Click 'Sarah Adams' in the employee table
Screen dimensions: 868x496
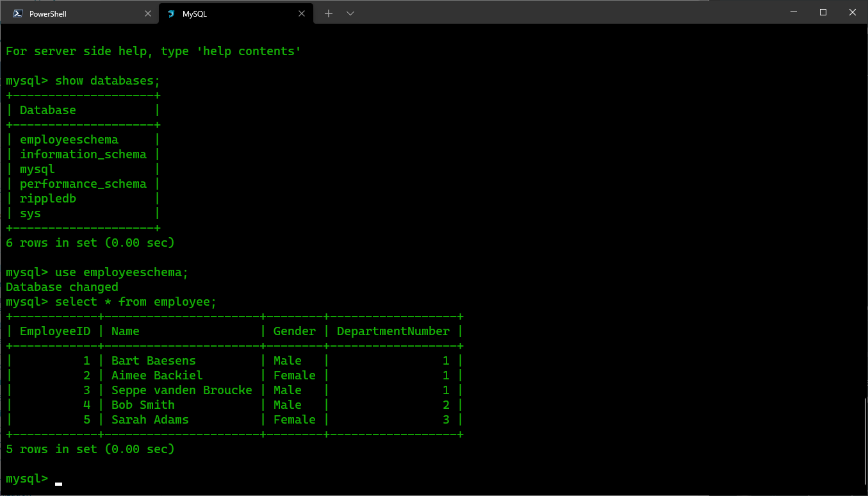click(150, 419)
